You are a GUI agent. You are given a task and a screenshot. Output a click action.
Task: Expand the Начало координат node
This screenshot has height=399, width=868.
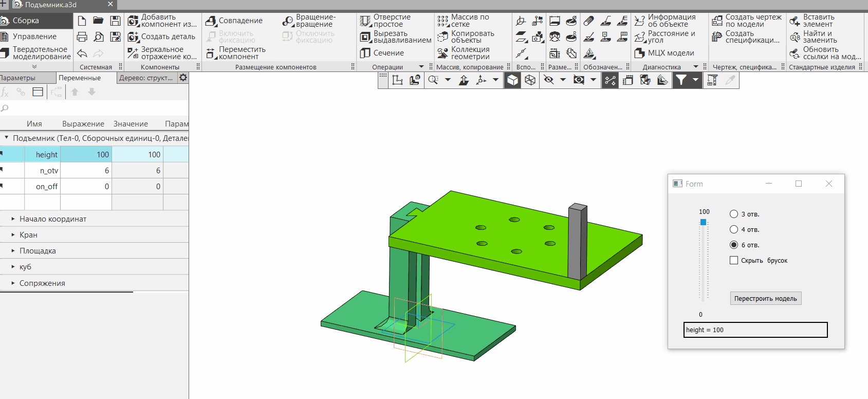click(x=13, y=219)
